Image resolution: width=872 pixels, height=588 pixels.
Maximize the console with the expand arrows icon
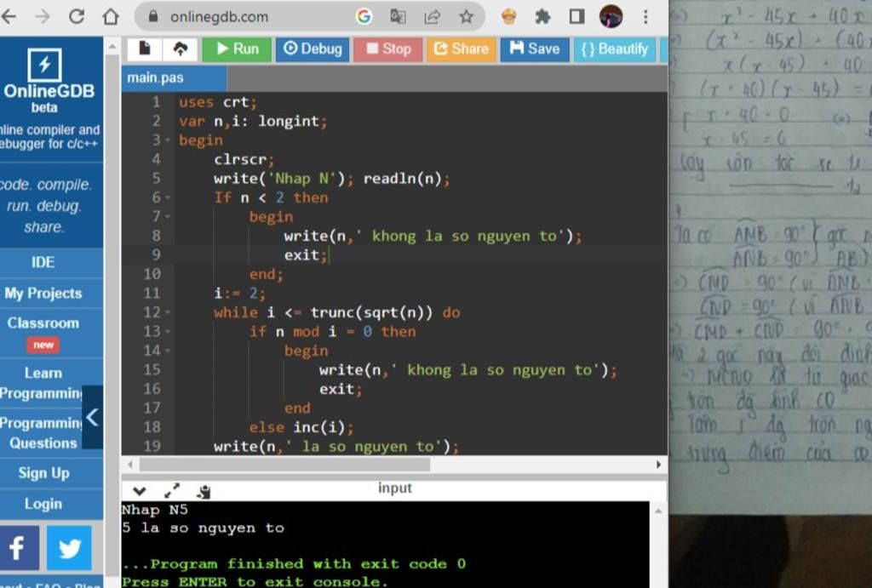tap(172, 491)
